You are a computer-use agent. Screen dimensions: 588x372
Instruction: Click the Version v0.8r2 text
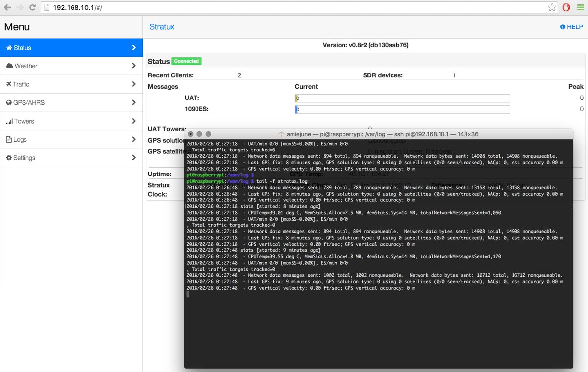366,45
